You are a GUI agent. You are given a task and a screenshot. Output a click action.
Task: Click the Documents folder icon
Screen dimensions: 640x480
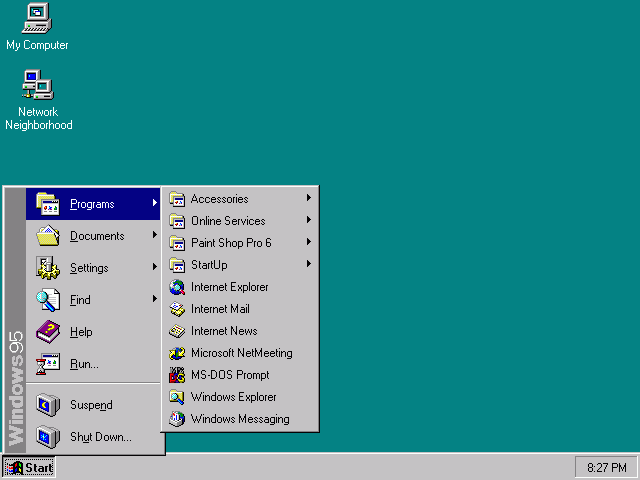coord(48,236)
